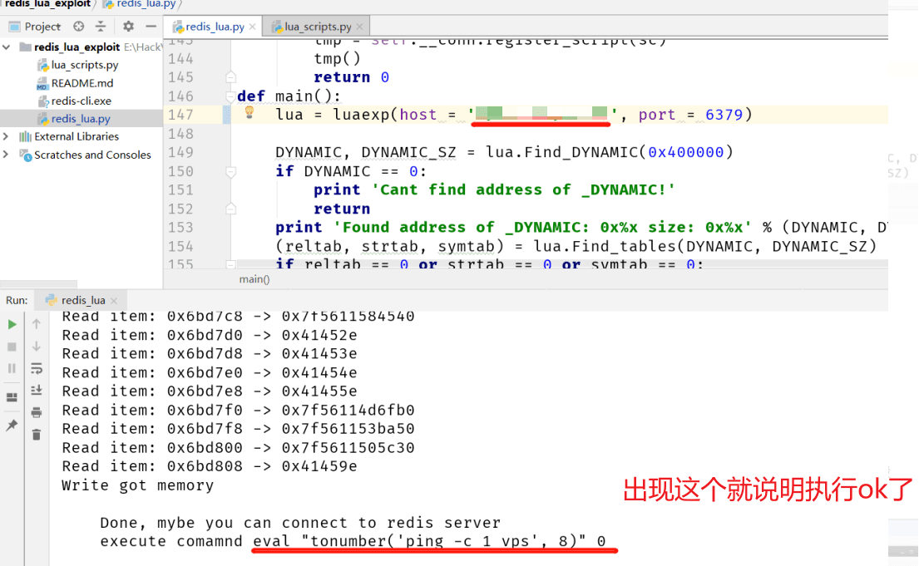
Task: Select README.md in project tree
Action: pos(75,83)
